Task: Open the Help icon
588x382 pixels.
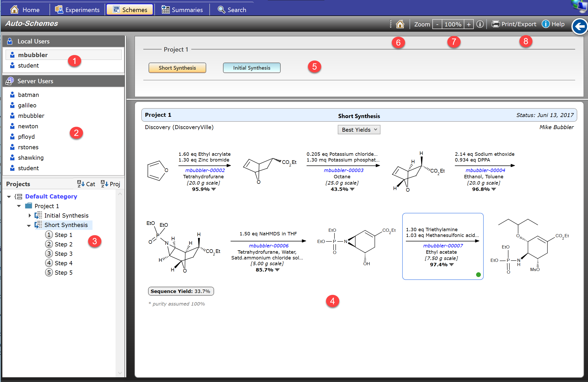Action: point(546,24)
